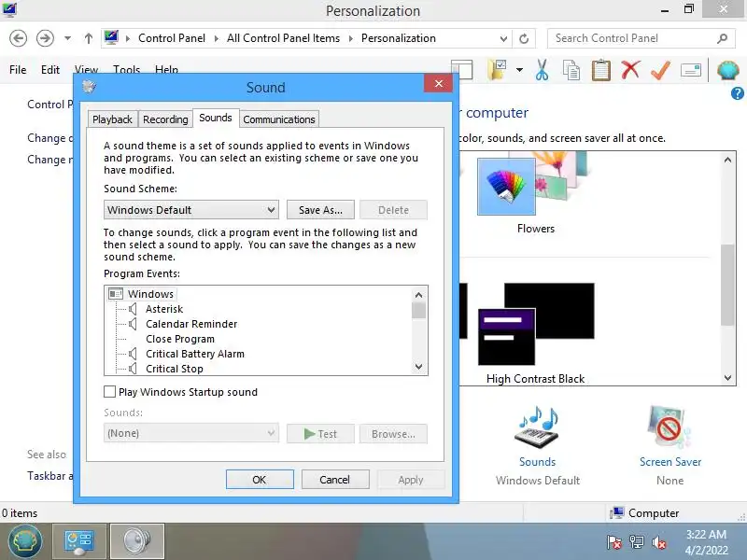Close the Sound dialog
The image size is (747, 560).
[438, 84]
